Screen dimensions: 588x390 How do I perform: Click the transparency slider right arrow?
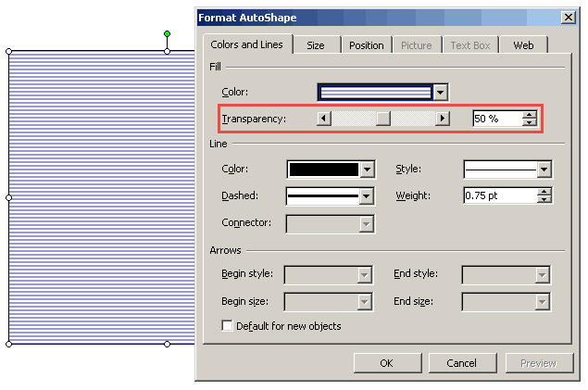coord(443,119)
